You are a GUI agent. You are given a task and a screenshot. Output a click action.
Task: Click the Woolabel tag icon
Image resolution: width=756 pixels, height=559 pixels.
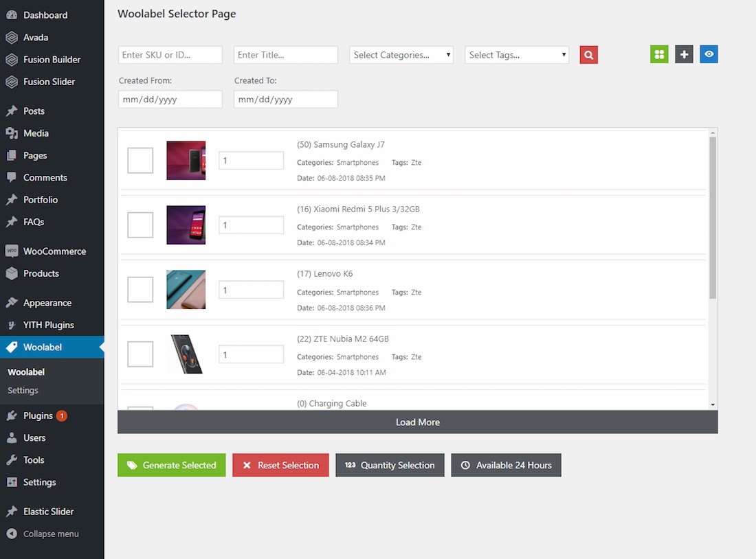pos(12,347)
